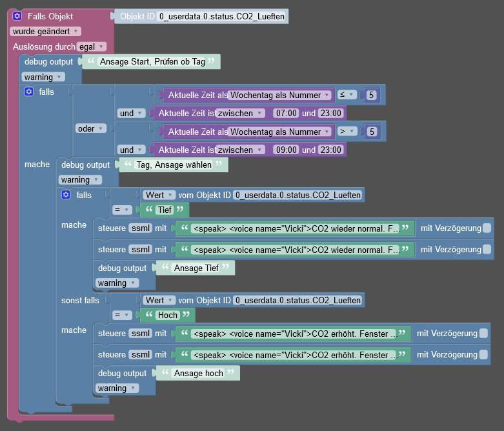Change warning level of 'Ansage Tief' debug
The height and width of the screenshot is (431, 504).
(117, 283)
